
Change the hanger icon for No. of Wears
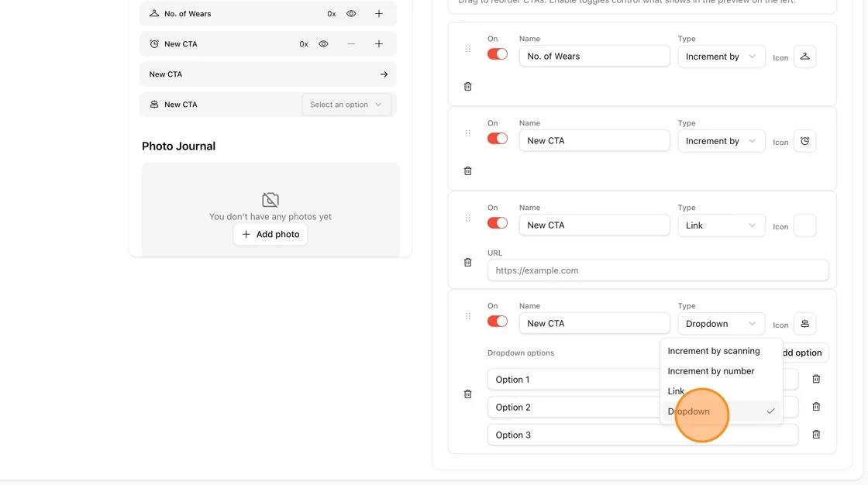click(804, 57)
